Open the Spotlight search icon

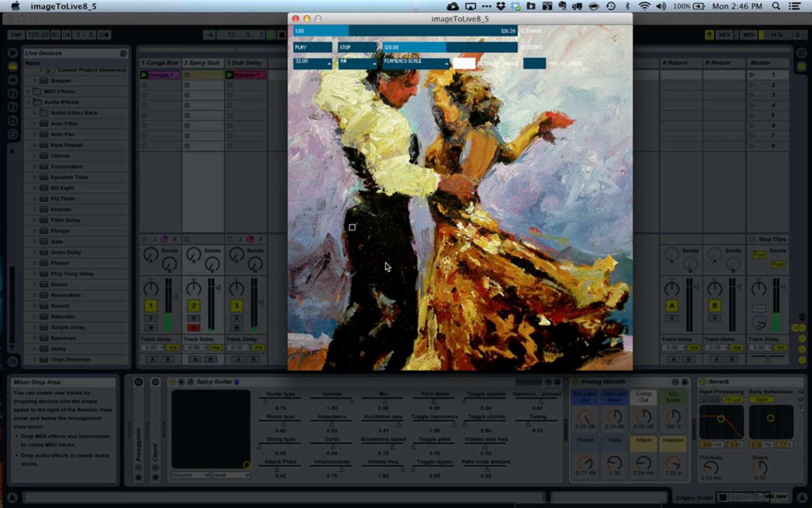(x=776, y=6)
